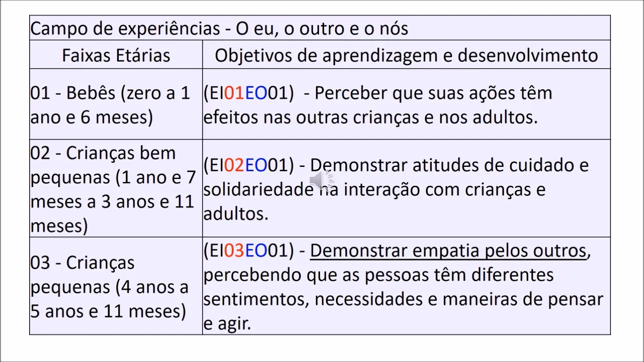The width and height of the screenshot is (644, 362).
Task: Click the text "ano e 6 meses)" in the Bebês cell
Action: pos(92,117)
